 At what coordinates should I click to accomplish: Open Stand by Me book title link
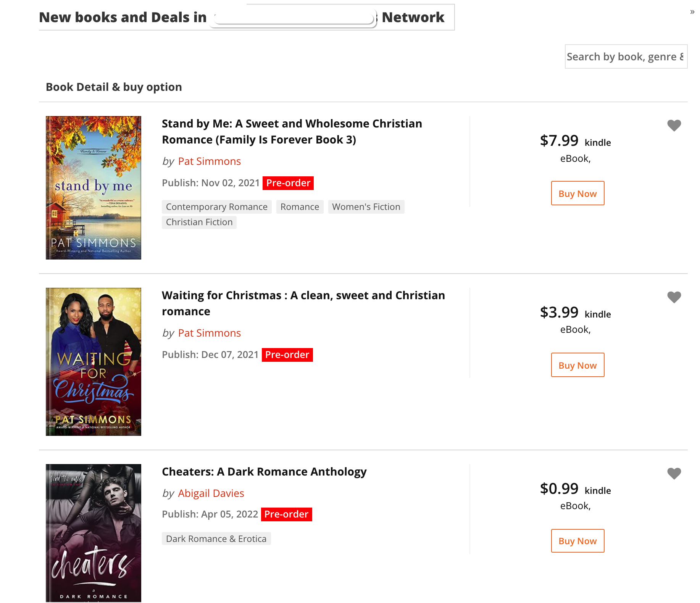click(292, 132)
